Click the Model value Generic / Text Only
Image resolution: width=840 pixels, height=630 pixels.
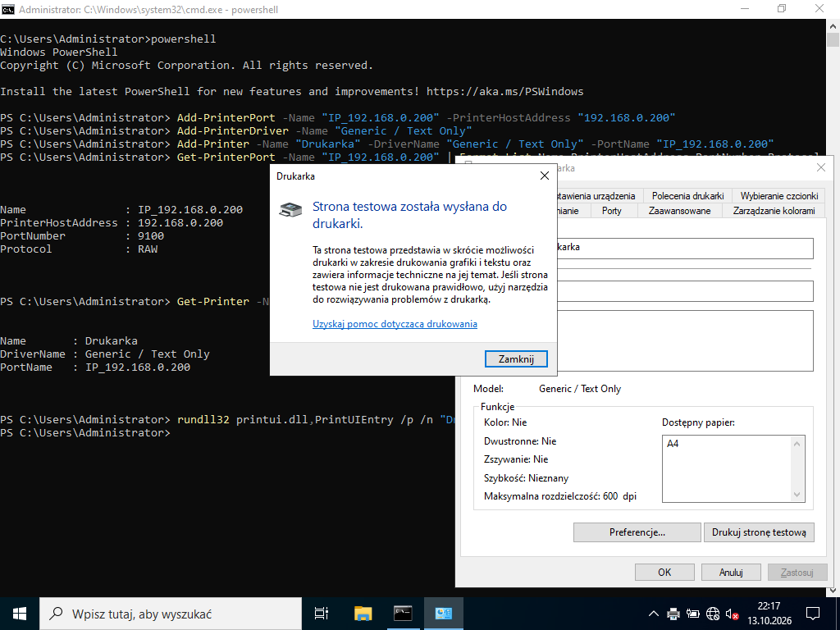(580, 389)
